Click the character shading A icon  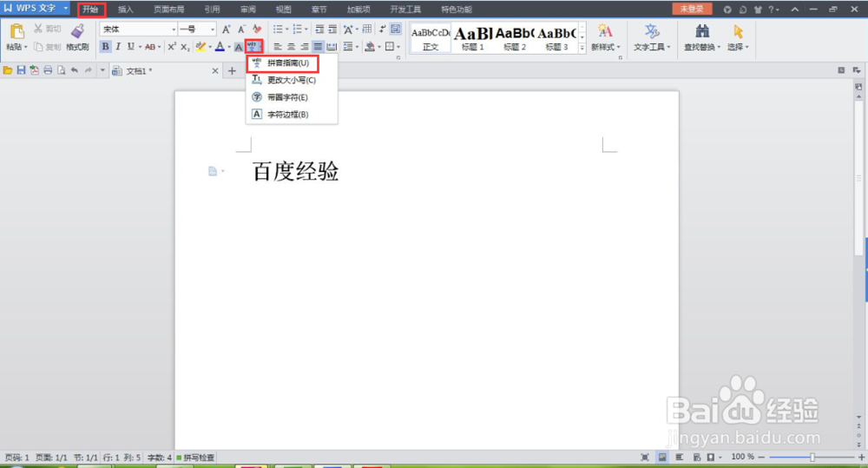[239, 47]
